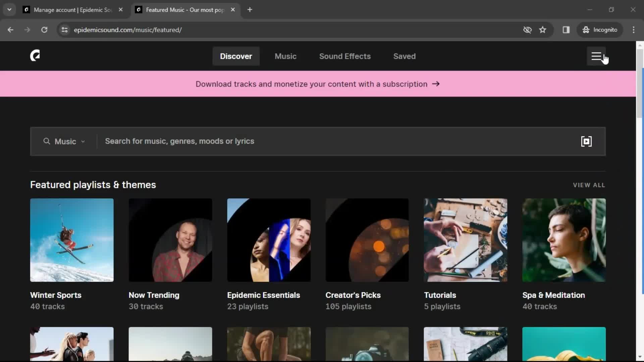The width and height of the screenshot is (644, 362).
Task: Select the Featured Music browser tab
Action: click(x=185, y=10)
